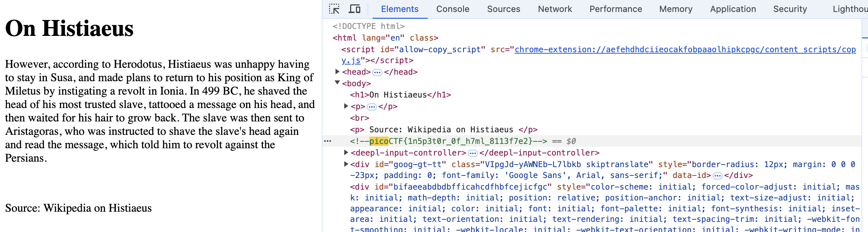
Task: Select the <!DOCTYPE html> line
Action: coord(369,26)
